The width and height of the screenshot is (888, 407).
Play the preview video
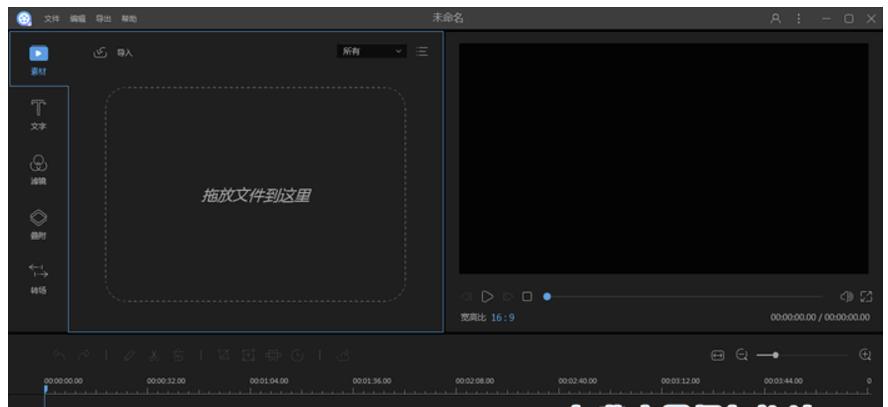pos(487,297)
